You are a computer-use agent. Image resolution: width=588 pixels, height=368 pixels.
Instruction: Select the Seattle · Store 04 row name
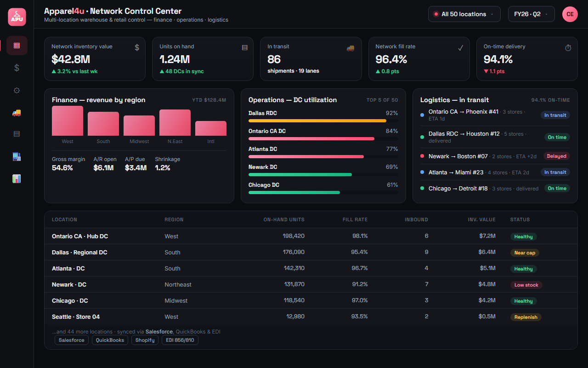[x=76, y=316]
